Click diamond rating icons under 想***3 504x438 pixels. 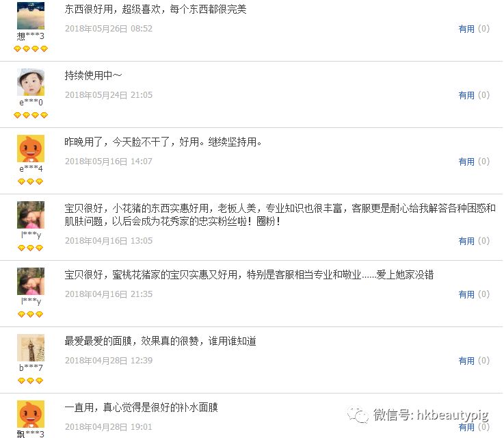(x=31, y=49)
